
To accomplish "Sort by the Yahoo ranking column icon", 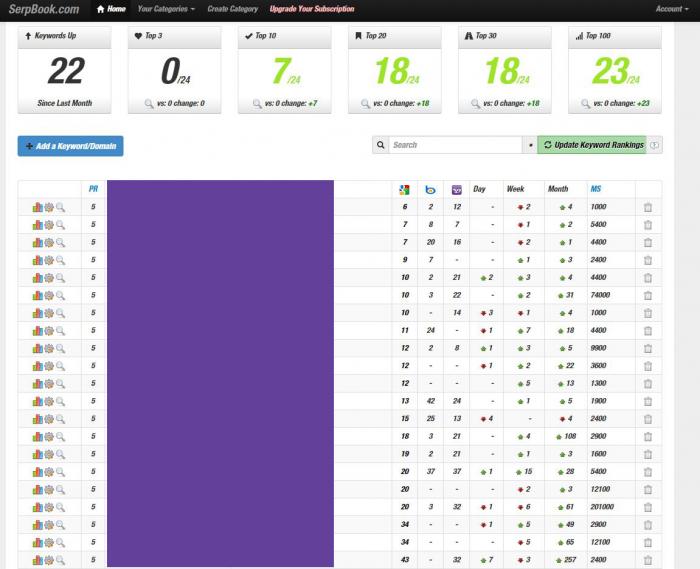I will point(457,190).
